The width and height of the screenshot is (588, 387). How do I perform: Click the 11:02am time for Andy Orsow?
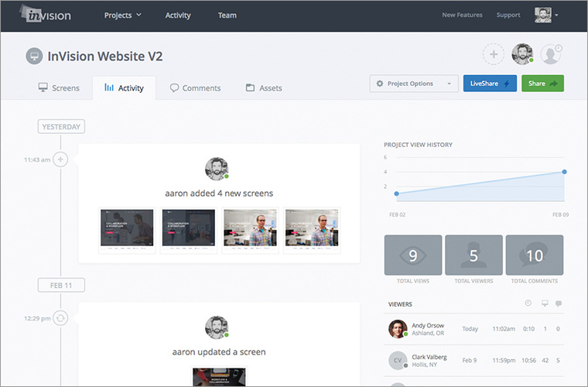504,329
